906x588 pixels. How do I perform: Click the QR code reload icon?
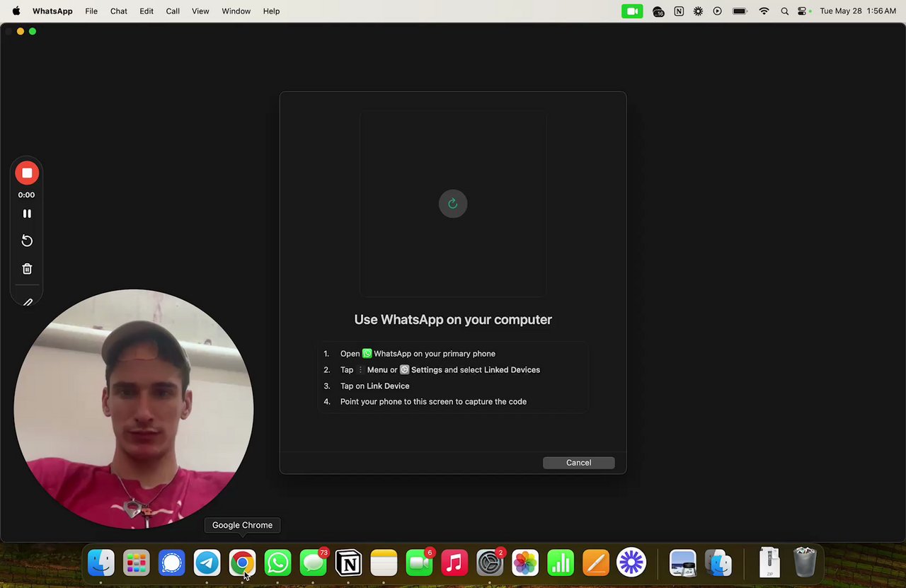[x=453, y=204]
